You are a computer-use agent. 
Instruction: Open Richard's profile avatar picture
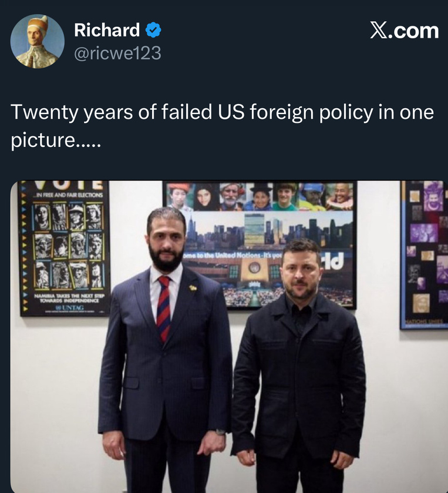click(x=38, y=41)
